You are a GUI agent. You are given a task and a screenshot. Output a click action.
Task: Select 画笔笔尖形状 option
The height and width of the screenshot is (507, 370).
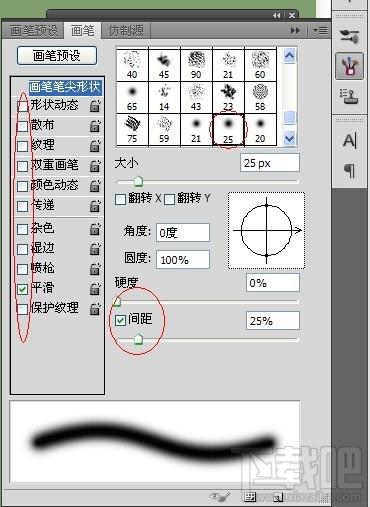click(65, 87)
